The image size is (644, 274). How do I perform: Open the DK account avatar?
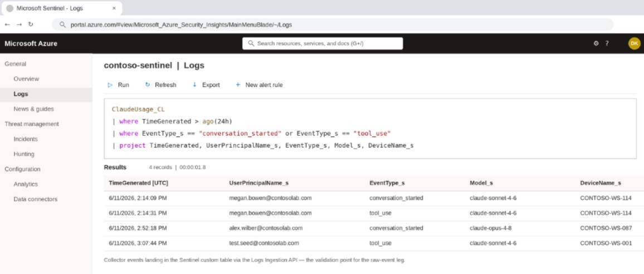tap(634, 43)
